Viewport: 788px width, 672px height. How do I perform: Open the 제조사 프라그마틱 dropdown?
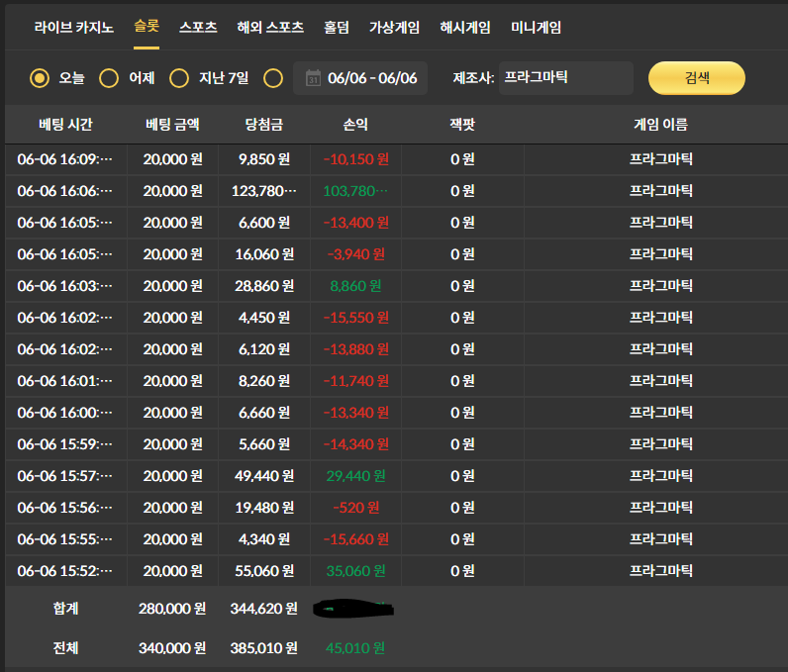[x=566, y=78]
